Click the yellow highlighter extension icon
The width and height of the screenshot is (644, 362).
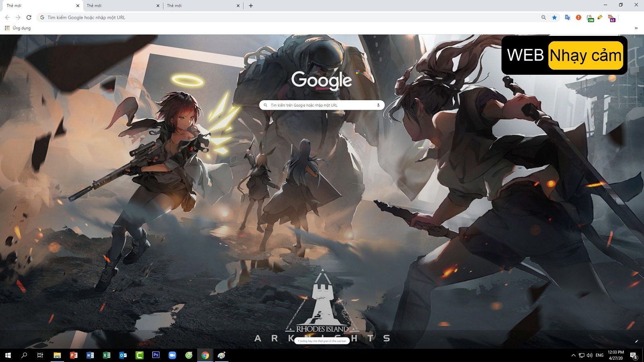pyautogui.click(x=601, y=17)
